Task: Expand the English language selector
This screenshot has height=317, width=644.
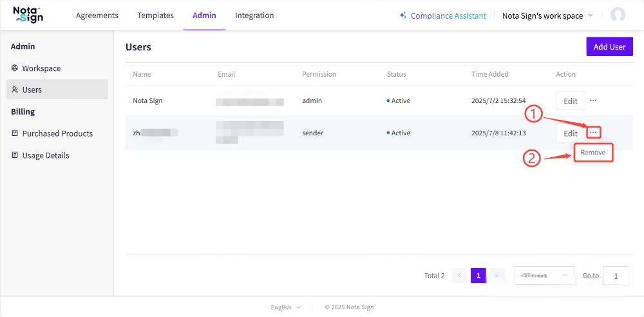Action: (x=285, y=307)
